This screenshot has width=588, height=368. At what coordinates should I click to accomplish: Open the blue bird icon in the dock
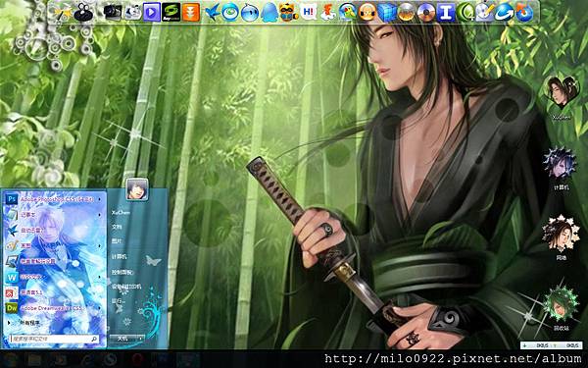pos(213,13)
